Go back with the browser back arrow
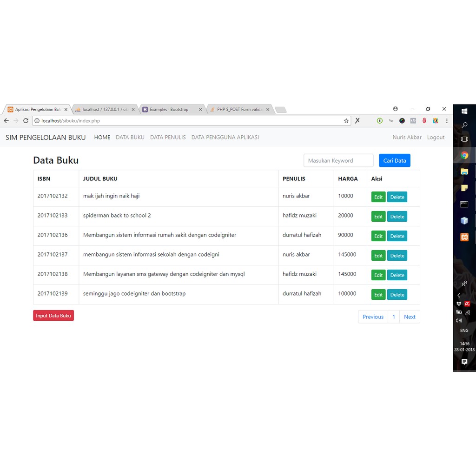Viewport: 476px width, 476px height. tap(7, 121)
